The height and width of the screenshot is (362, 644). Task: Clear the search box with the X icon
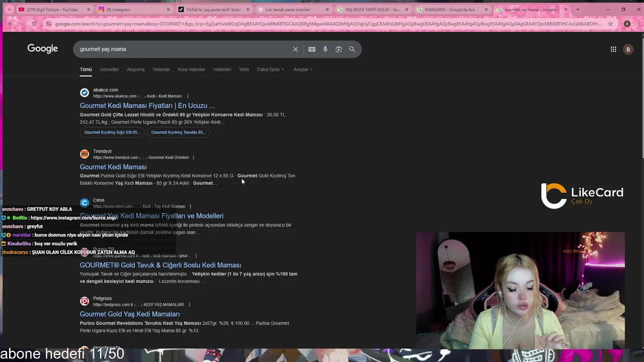click(x=295, y=49)
